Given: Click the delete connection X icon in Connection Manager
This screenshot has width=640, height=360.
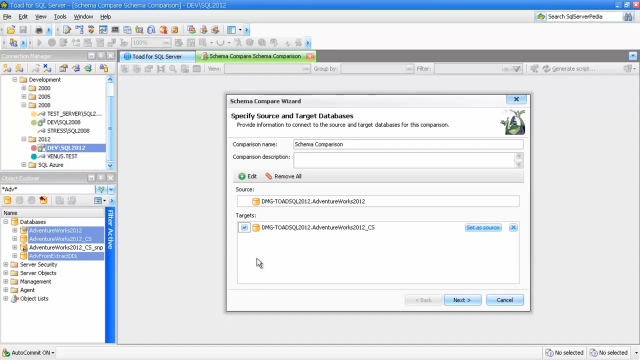Looking at the screenshot, I should [47, 68].
